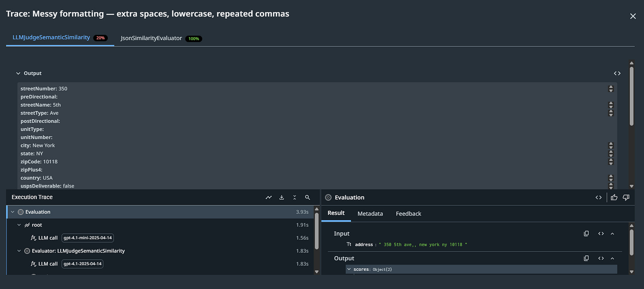Search within the Execution Trace

(307, 197)
